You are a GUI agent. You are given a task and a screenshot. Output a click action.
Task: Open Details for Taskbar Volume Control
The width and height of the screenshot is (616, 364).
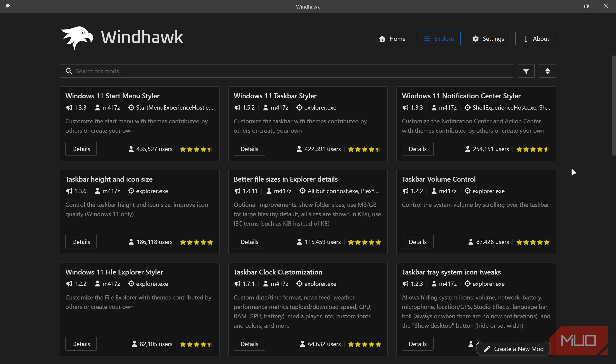coord(417,242)
